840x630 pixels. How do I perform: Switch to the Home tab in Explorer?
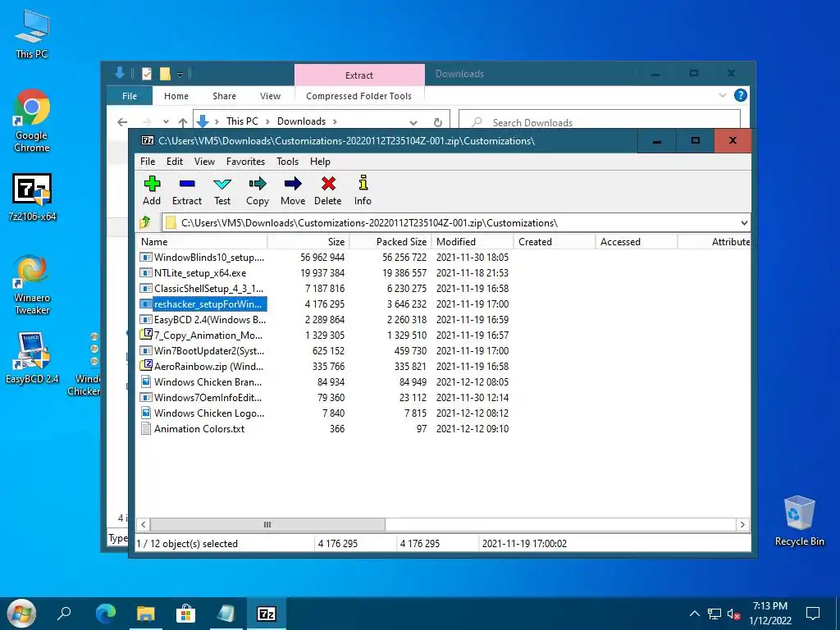(x=176, y=96)
